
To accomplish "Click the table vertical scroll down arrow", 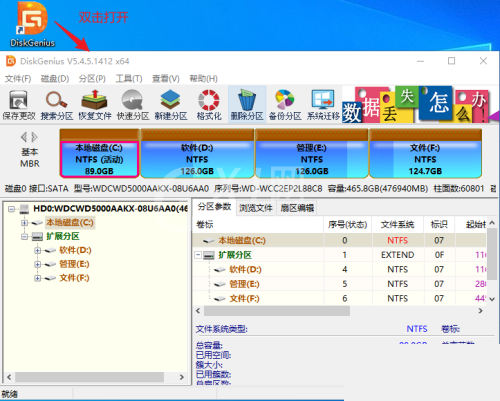I will coord(492,299).
